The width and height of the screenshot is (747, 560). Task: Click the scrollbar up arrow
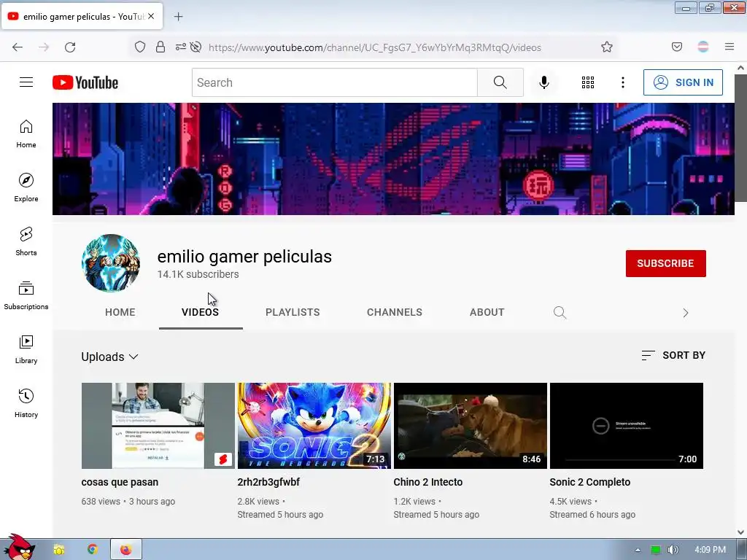point(740,68)
